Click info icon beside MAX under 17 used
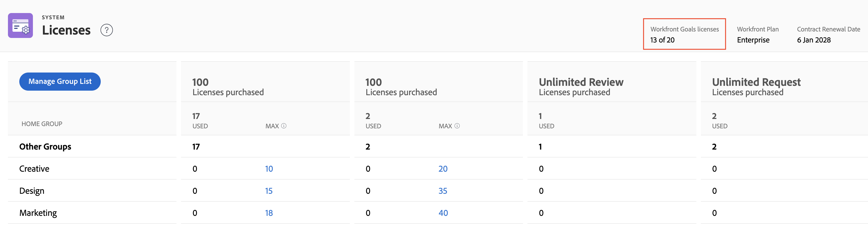This screenshot has height=249, width=868. 284,126
